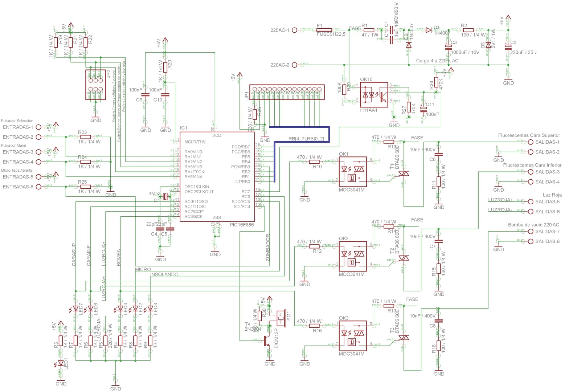The height and width of the screenshot is (392, 565).
Task: Select the D1 1N4007 diode symbol
Action: (429, 30)
